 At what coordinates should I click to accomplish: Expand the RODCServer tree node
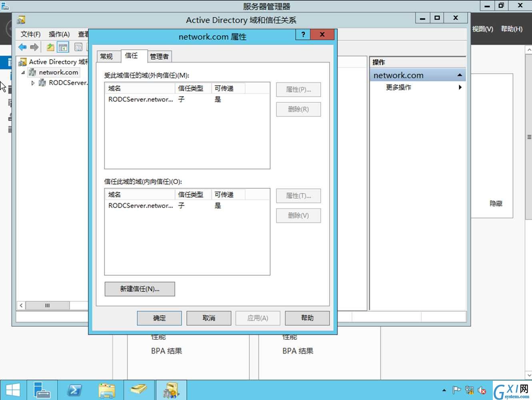click(33, 83)
